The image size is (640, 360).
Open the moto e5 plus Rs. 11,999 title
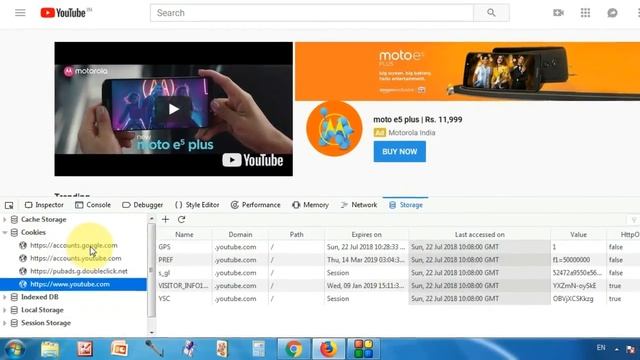tap(418, 120)
